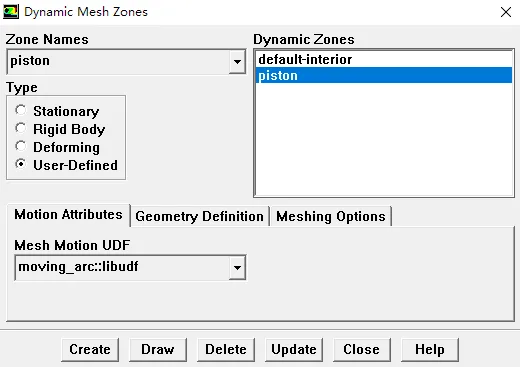The width and height of the screenshot is (520, 367).
Task: Select piston in the Dynamic Zones list
Action: (x=384, y=75)
